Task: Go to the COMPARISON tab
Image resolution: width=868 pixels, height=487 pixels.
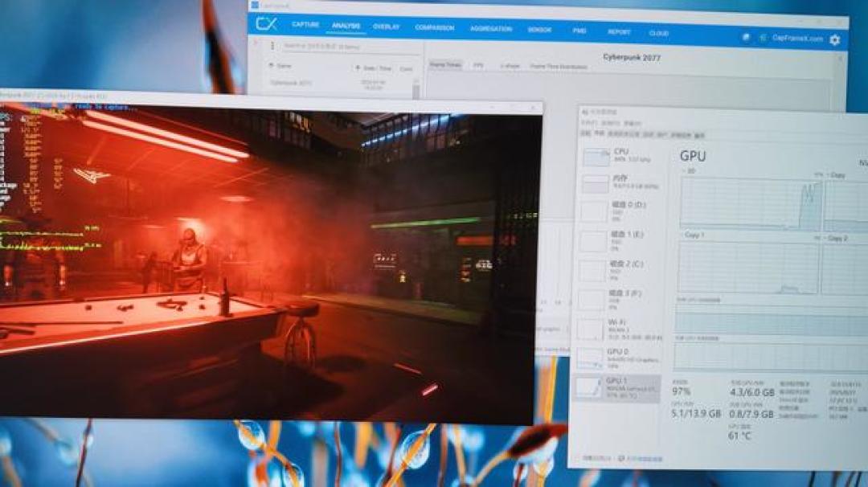Action: pyautogui.click(x=434, y=27)
